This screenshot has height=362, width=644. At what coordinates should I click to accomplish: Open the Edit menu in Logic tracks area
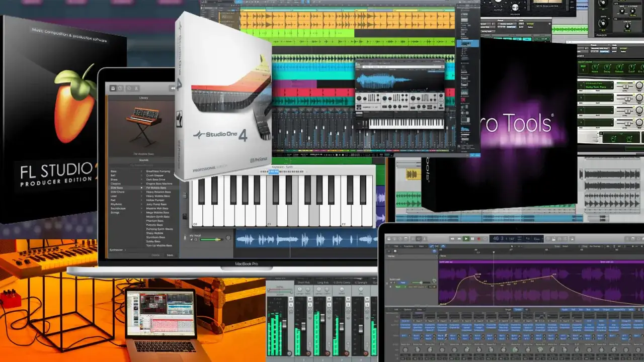396,246
